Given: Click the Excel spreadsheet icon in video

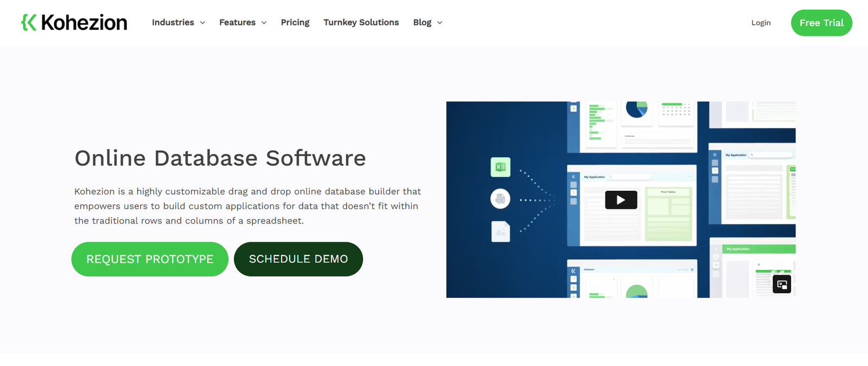Looking at the screenshot, I should click(x=501, y=167).
